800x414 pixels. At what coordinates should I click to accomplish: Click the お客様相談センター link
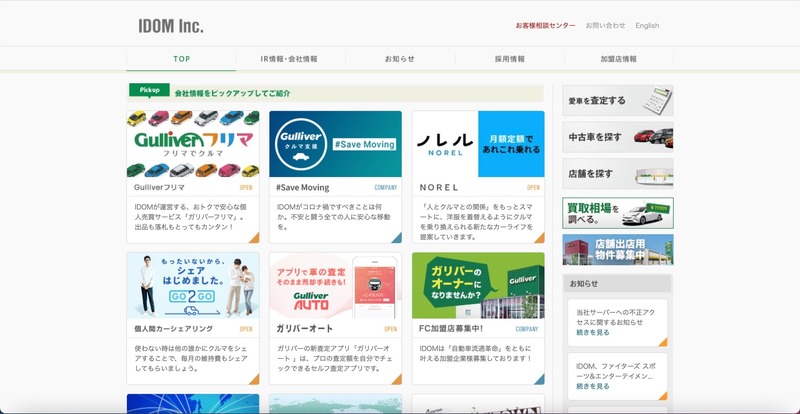(545, 26)
